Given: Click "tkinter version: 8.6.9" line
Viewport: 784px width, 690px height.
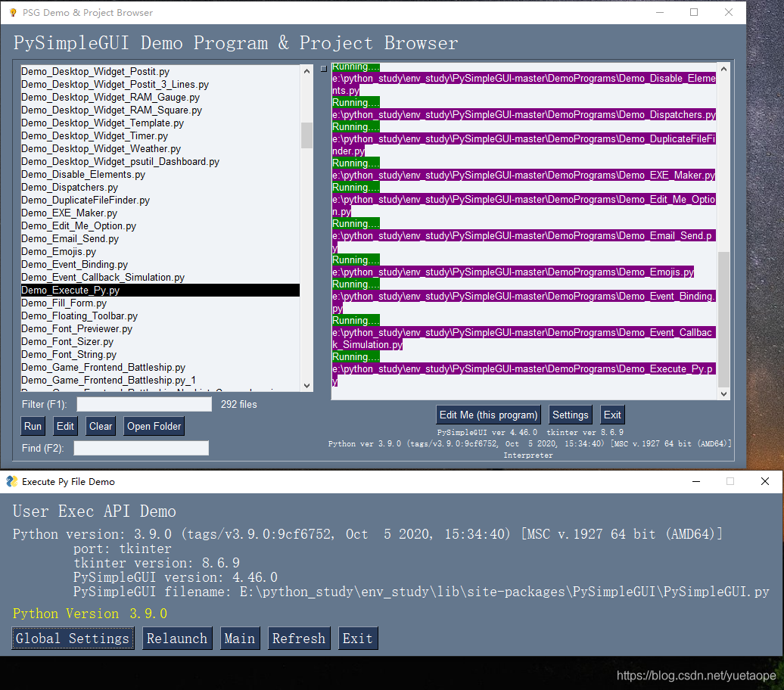Looking at the screenshot, I should 157,563.
